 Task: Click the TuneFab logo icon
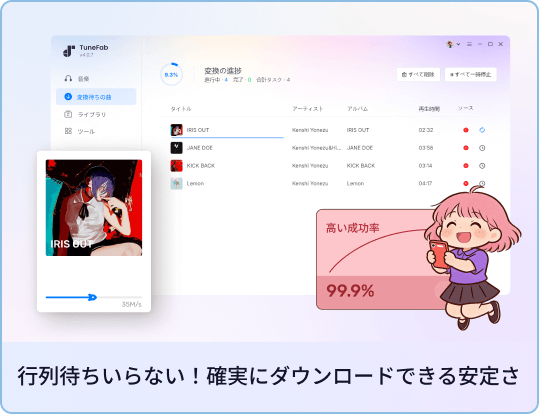pos(69,51)
